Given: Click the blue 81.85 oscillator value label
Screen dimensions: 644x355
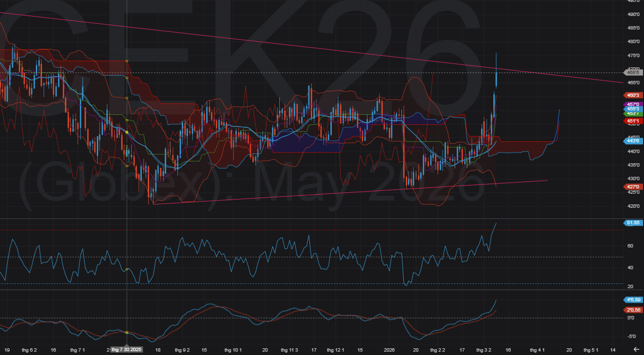Looking at the screenshot, I should coord(633,223).
